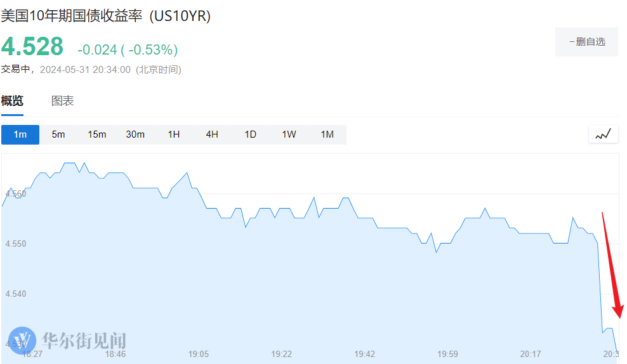
Task: Switch chart to 1H interval
Action: [x=174, y=134]
